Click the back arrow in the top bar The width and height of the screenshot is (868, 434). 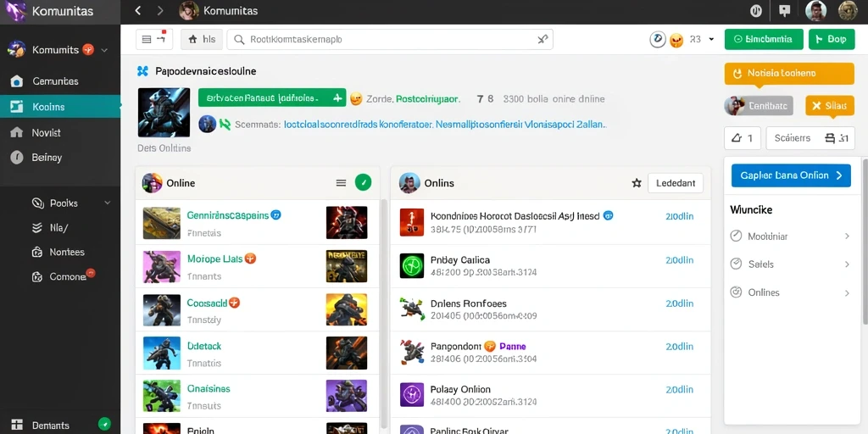click(x=138, y=10)
